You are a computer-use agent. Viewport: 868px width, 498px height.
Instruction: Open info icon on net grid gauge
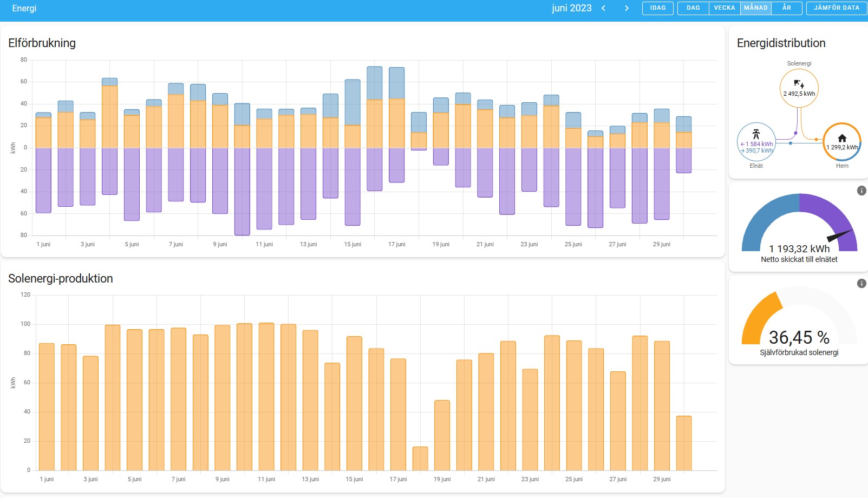[862, 191]
